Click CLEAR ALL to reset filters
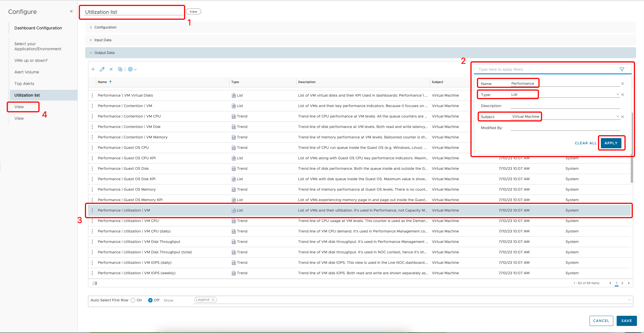Screen dimensions: 644x333 [x=586, y=143]
